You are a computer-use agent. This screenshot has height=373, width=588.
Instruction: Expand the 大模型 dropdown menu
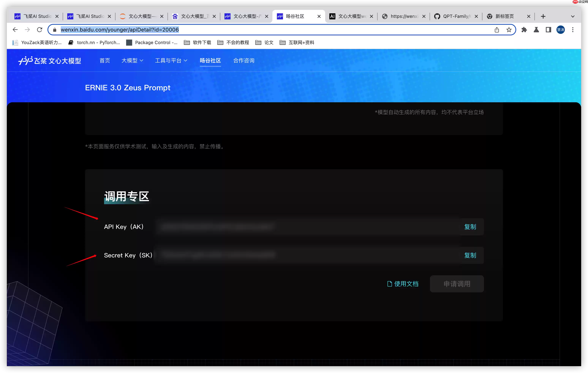pos(132,61)
